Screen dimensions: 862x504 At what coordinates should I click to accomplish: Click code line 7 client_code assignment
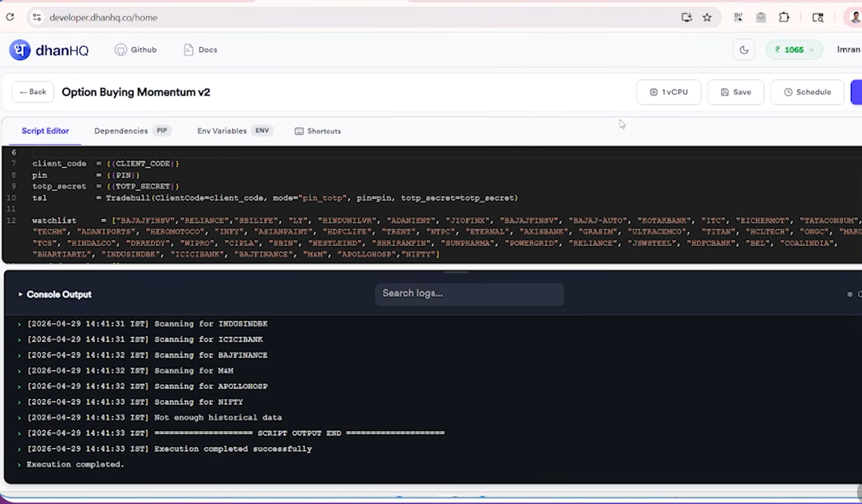click(x=106, y=164)
